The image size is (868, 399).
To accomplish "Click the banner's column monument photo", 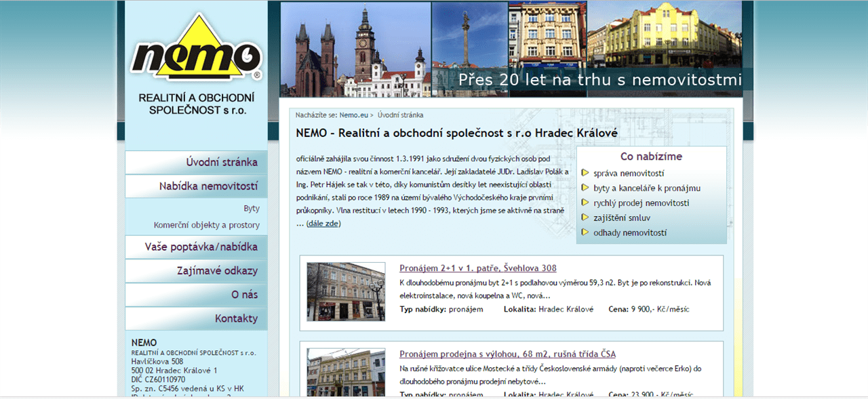I will click(x=470, y=49).
